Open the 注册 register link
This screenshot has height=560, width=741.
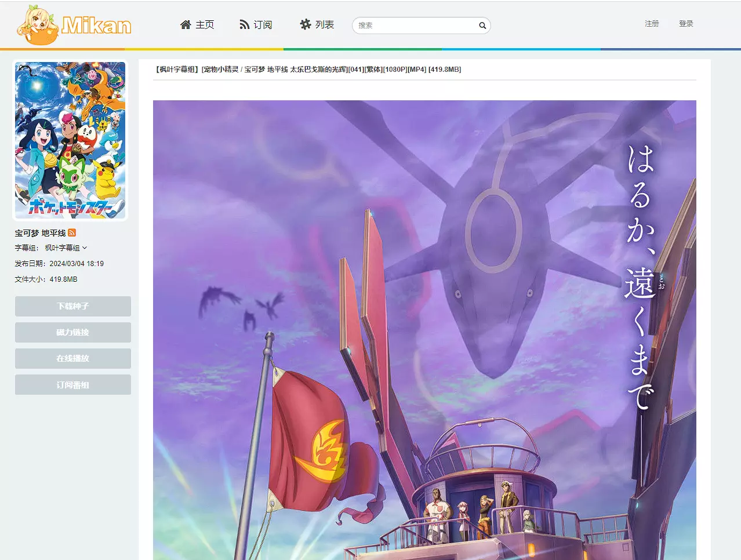(652, 24)
